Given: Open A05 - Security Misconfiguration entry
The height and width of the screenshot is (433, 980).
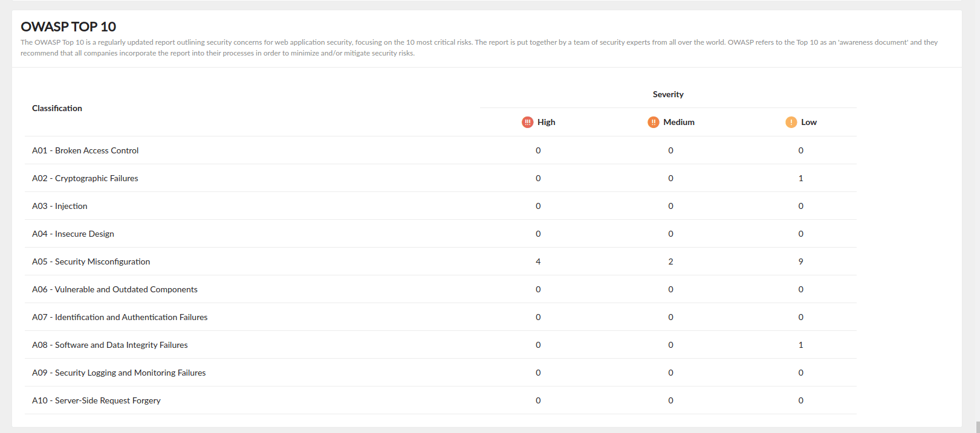Looking at the screenshot, I should click(91, 261).
